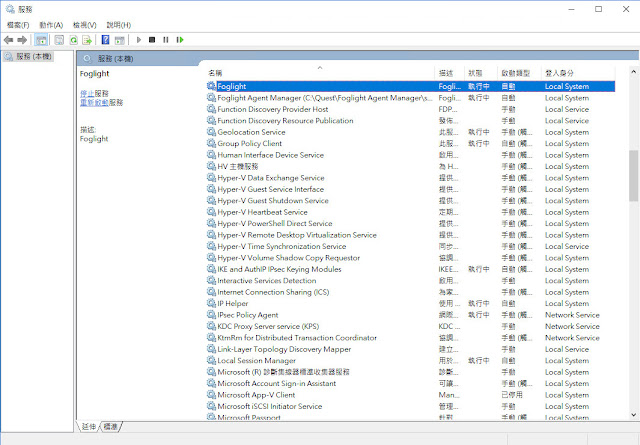640x445 pixels.
Task: Open the 檢視(V) menu
Action: (x=84, y=25)
